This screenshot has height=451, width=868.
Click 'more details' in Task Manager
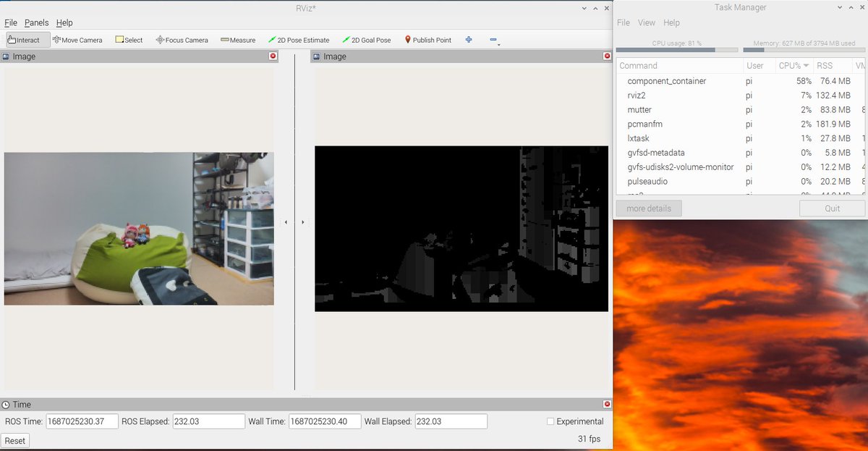click(x=648, y=208)
